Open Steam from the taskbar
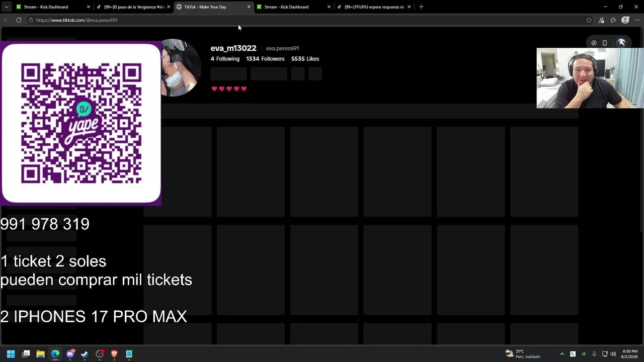 [x=85, y=354]
